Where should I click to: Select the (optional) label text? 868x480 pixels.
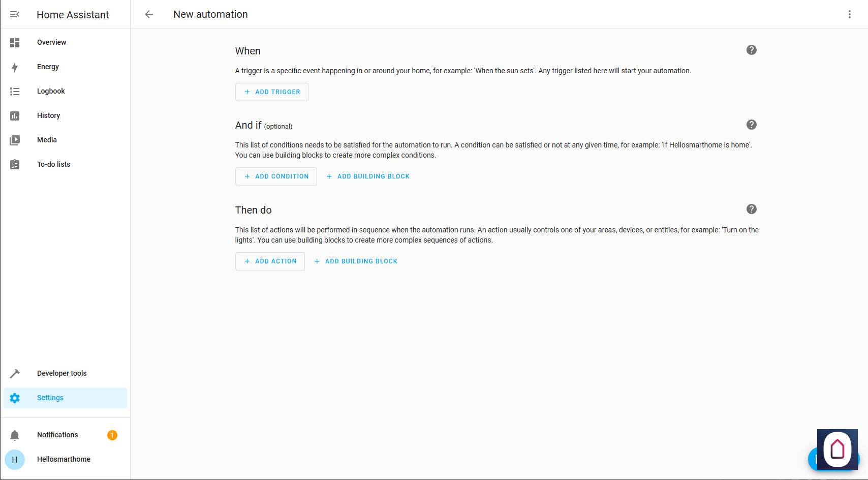[278, 127]
